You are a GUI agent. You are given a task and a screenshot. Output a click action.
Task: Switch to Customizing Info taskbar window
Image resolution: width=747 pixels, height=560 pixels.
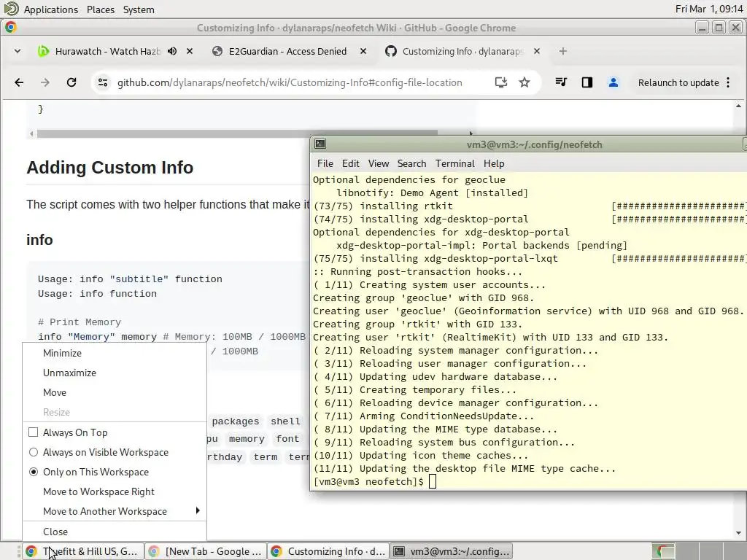(328, 551)
